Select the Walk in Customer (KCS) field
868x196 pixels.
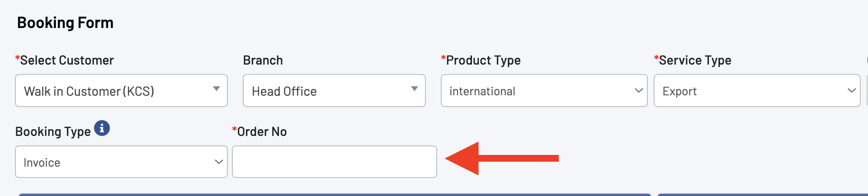coord(121,91)
